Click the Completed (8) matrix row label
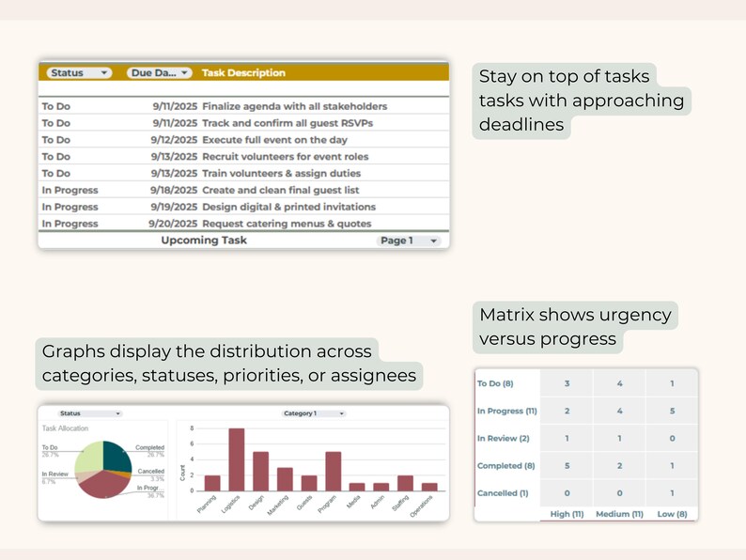 [506, 466]
